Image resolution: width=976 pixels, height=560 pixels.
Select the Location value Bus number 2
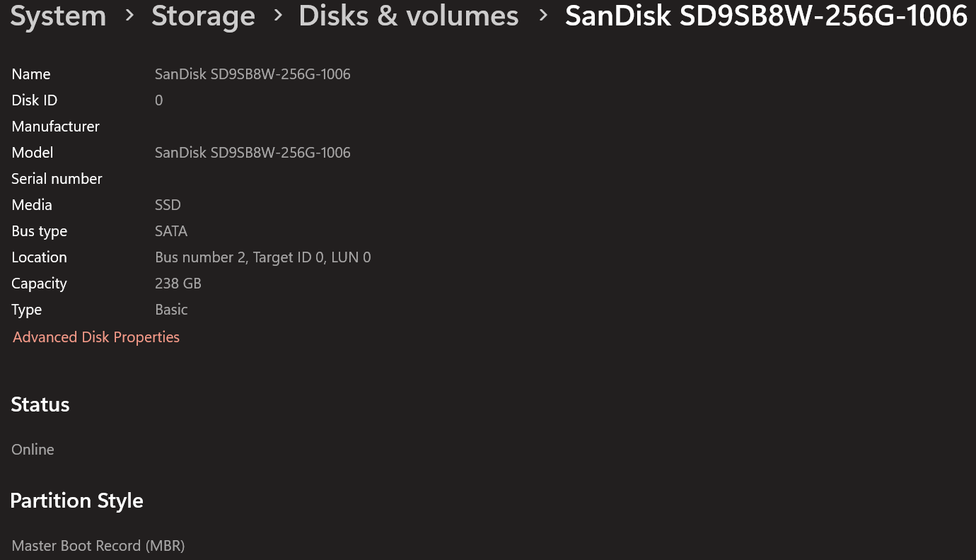pyautogui.click(x=262, y=257)
